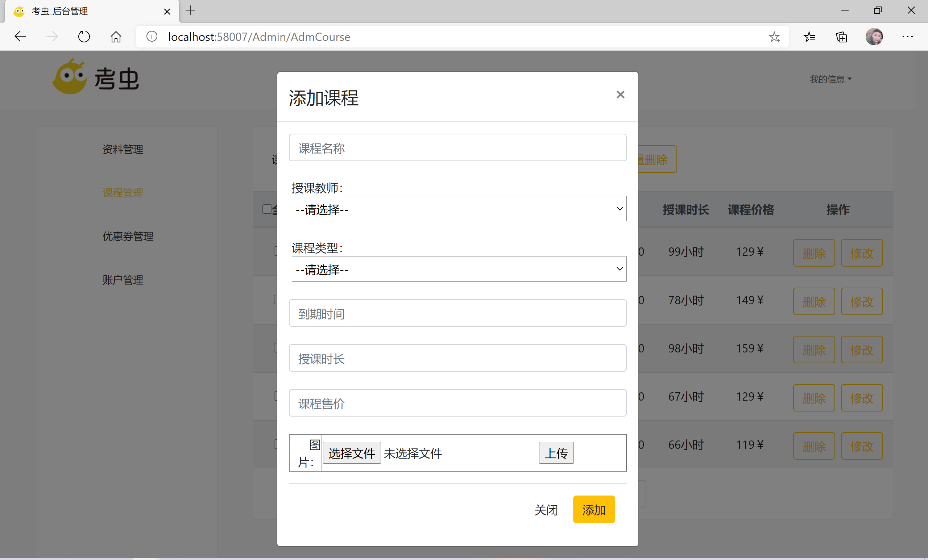The image size is (928, 560).
Task: Click the yellow 添加 button
Action: point(593,510)
